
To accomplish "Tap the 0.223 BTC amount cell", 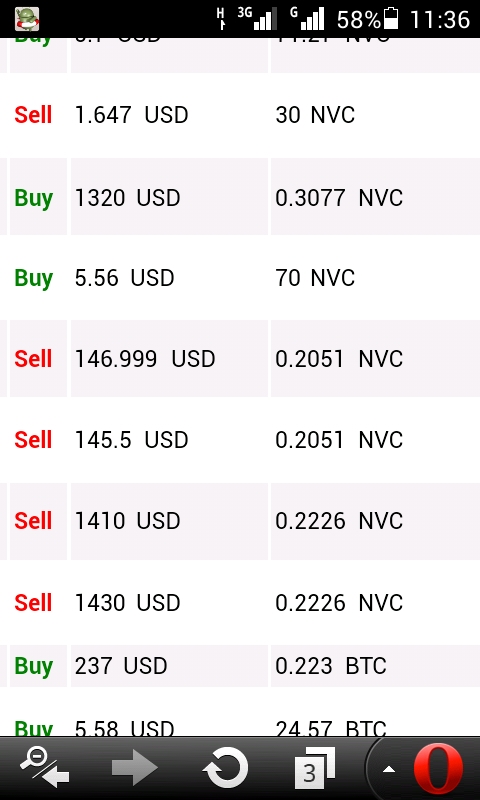I will pos(375,666).
